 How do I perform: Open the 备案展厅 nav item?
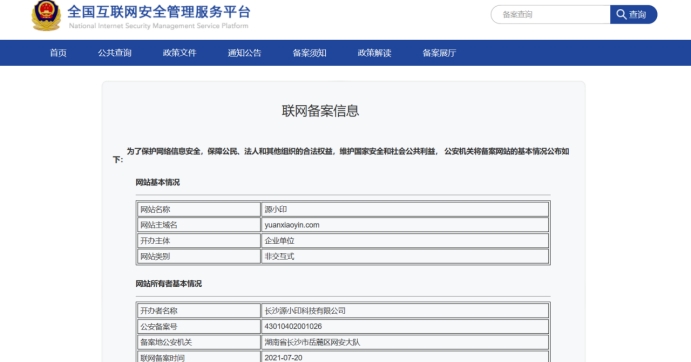pos(439,53)
